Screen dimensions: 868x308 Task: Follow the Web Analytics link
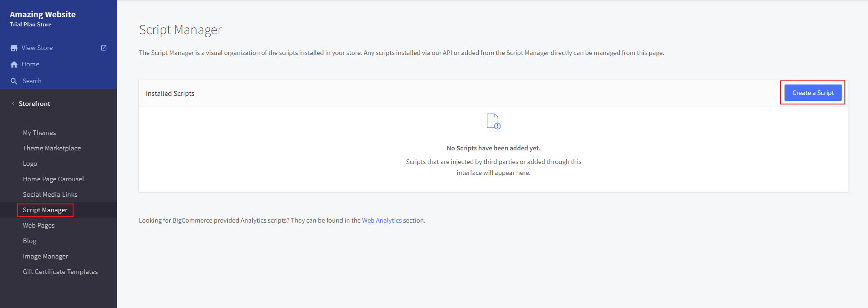click(x=382, y=220)
